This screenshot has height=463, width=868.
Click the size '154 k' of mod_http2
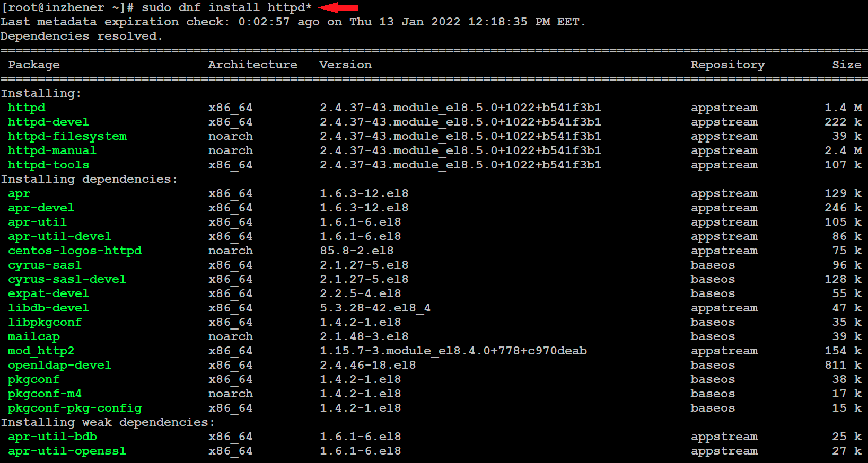[x=843, y=351]
